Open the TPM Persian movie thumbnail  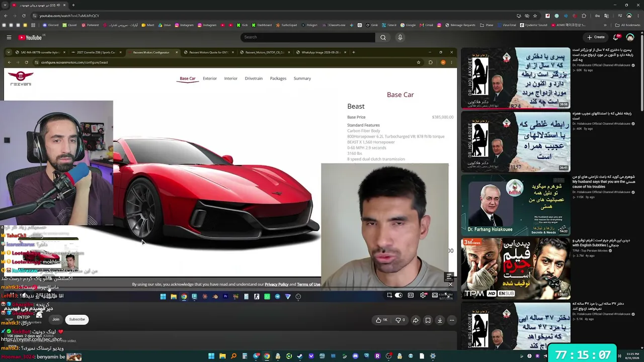pyautogui.click(x=515, y=268)
